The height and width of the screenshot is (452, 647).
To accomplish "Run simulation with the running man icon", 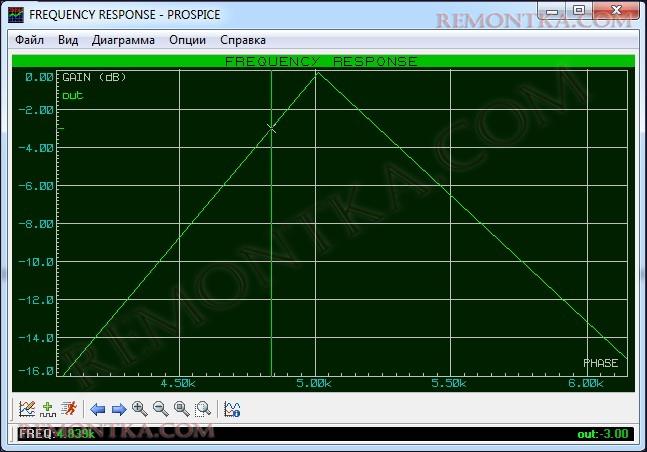I will pos(68,408).
